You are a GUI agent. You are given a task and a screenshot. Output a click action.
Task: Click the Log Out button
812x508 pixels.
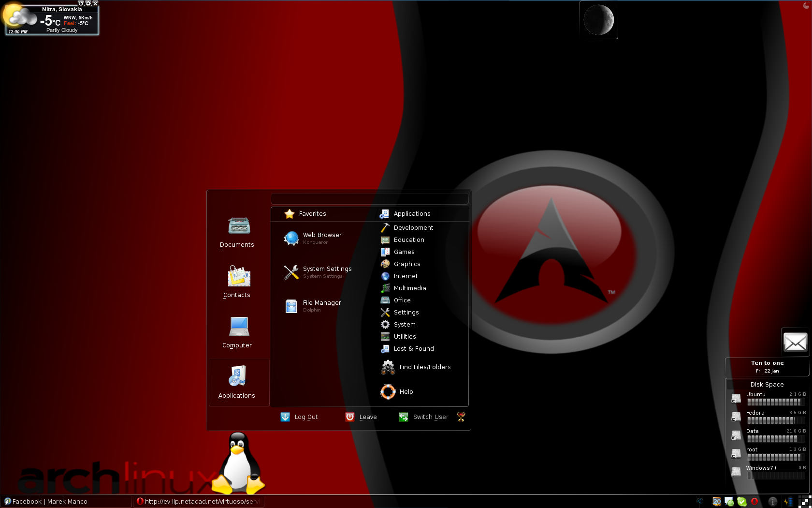click(299, 417)
